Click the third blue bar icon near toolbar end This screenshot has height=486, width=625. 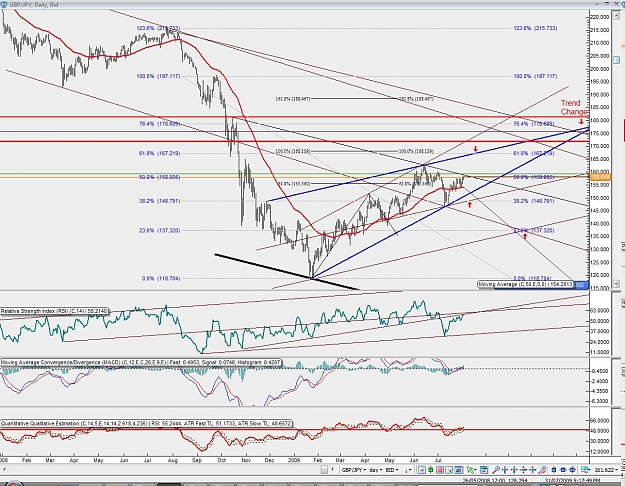click(572, 470)
